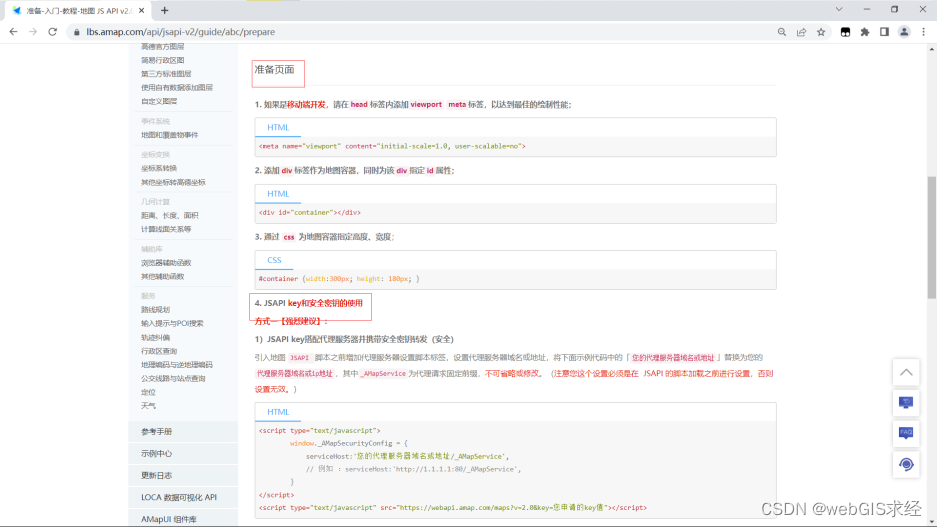Click the page vertical scrollbar thumb
The height and width of the screenshot is (527, 937).
[x=932, y=237]
